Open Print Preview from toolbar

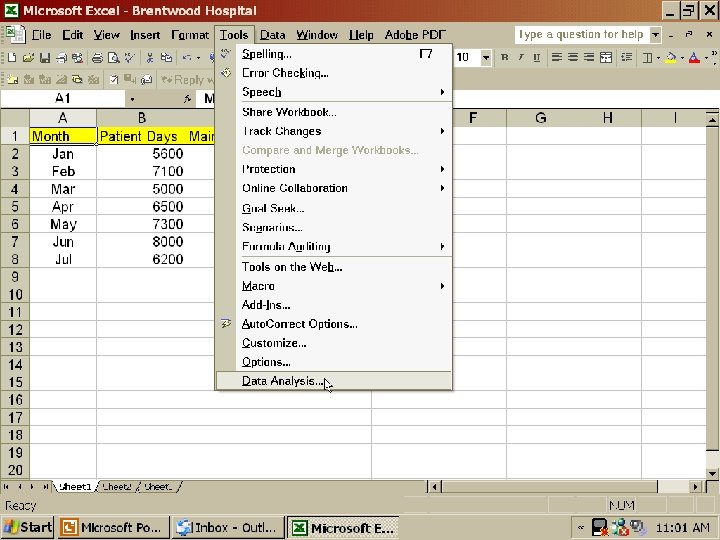[113, 57]
